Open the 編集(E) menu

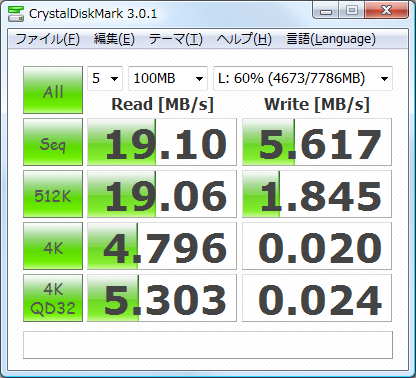click(114, 39)
